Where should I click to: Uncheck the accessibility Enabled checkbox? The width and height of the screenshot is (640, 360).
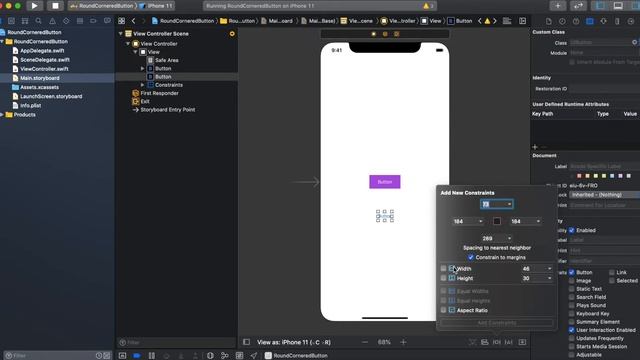pyautogui.click(x=571, y=230)
